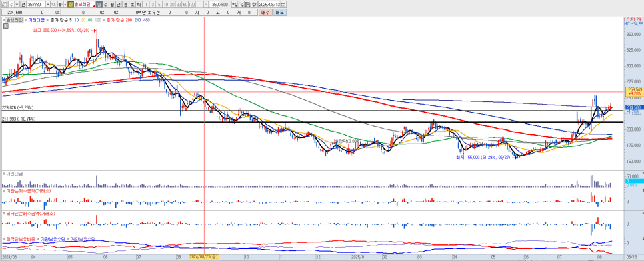Select the minute '분' period button
The height and width of the screenshot is (261, 644).
[x=126, y=4]
